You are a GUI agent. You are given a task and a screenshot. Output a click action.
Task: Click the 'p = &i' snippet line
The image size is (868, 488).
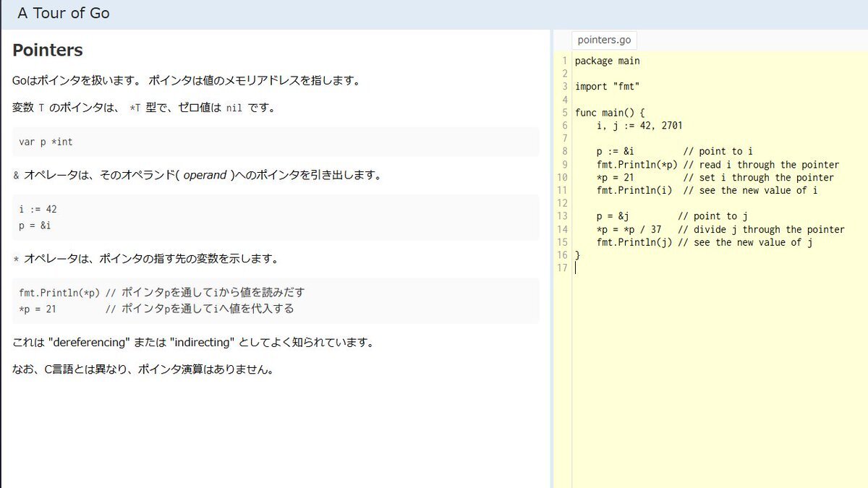pyautogui.click(x=35, y=226)
